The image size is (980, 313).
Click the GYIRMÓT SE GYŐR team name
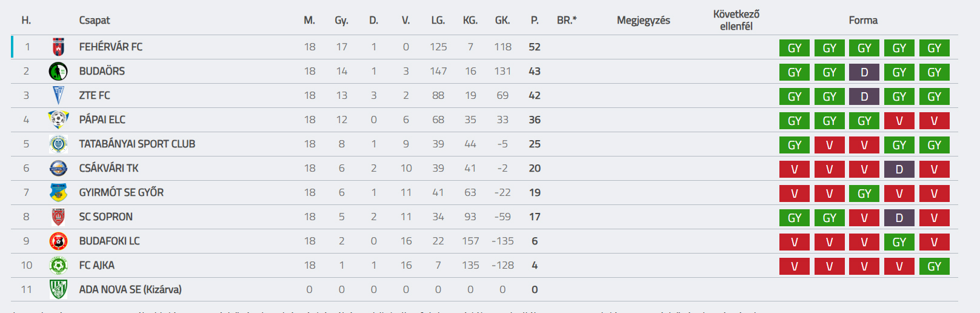(121, 192)
